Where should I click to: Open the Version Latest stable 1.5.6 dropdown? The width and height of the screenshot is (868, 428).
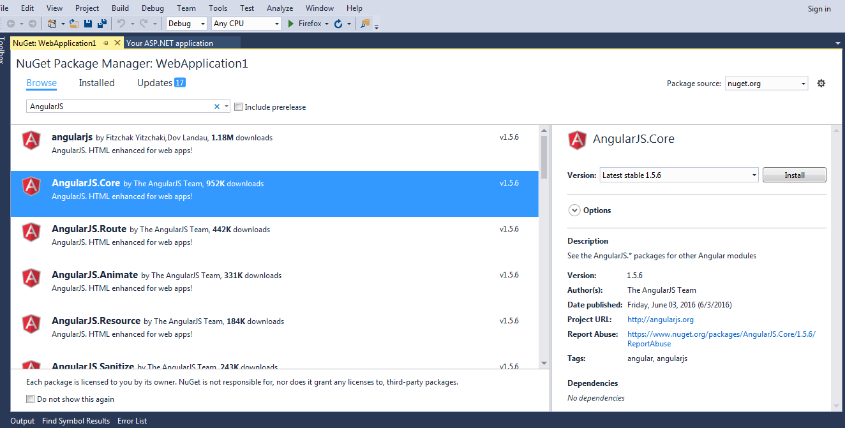pos(679,175)
